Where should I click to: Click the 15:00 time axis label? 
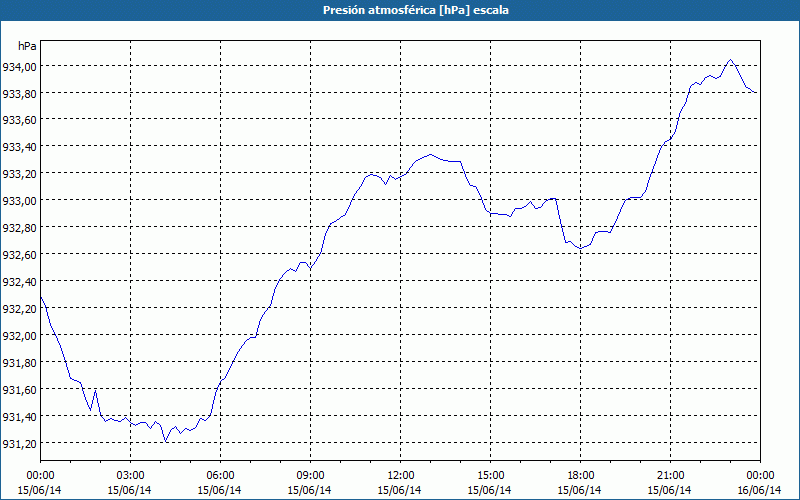(490, 476)
